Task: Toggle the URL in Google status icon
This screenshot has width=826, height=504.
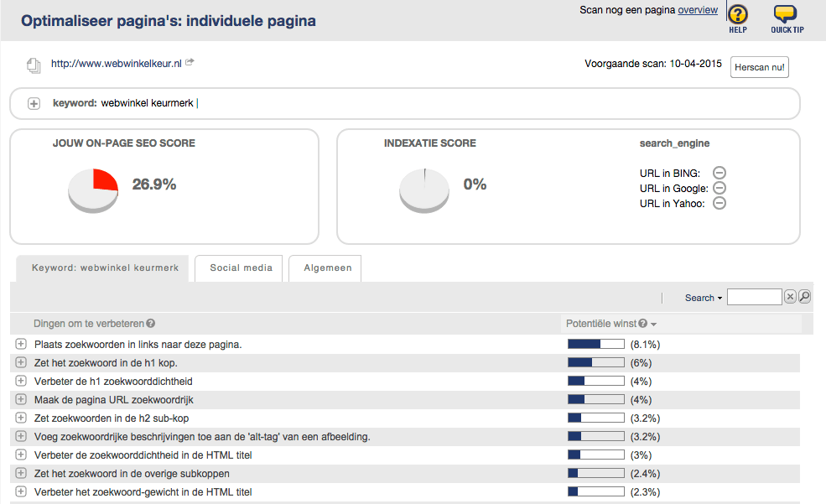Action: click(x=719, y=189)
